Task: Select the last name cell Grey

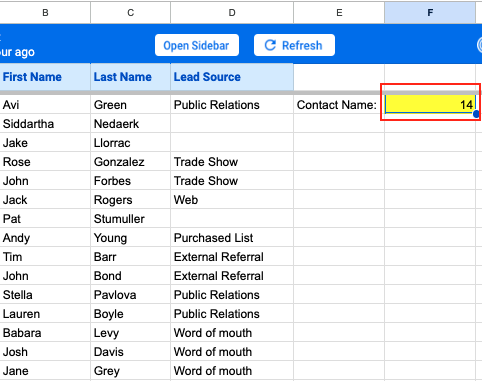Action: [x=130, y=371]
